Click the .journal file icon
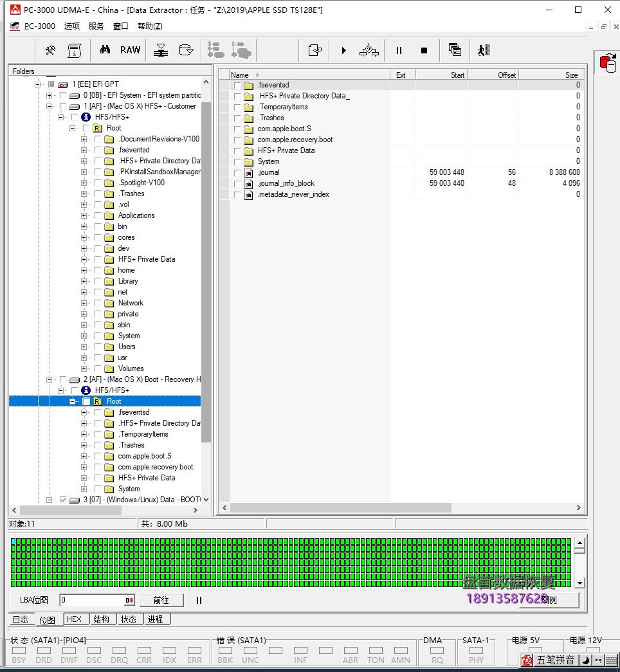Screen dimensions: 620x672 point(249,173)
